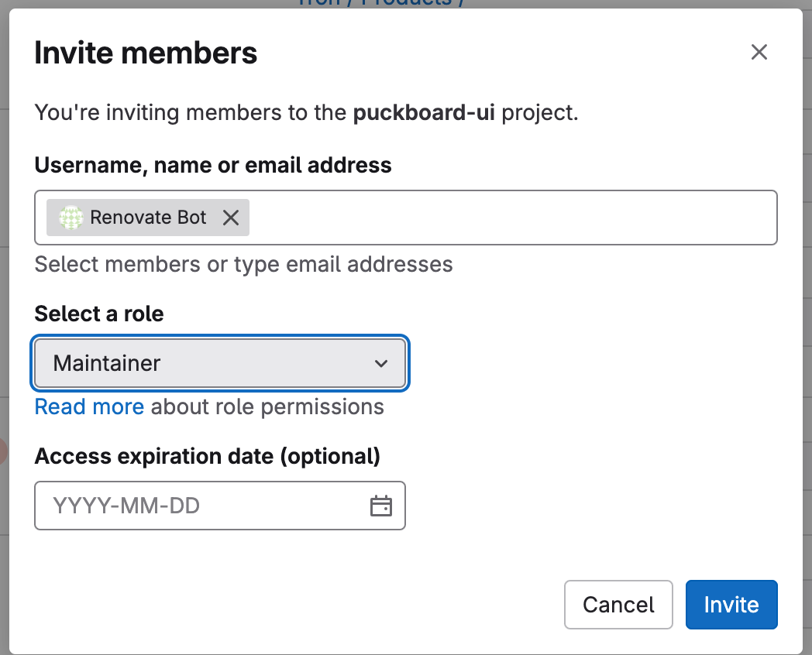Click the Renovate Bot avatar icon
812x655 pixels.
71,218
